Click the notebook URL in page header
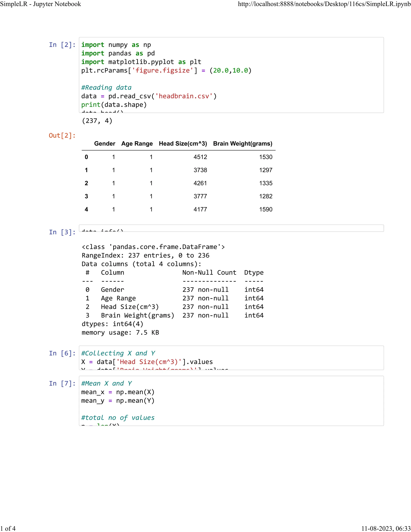This screenshot has height=532, width=411. (x=324, y=4)
